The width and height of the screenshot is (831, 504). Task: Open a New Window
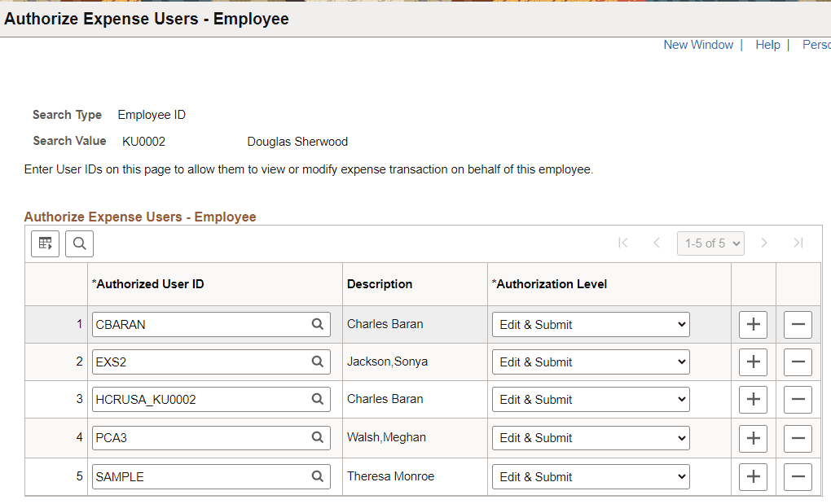[x=698, y=45]
